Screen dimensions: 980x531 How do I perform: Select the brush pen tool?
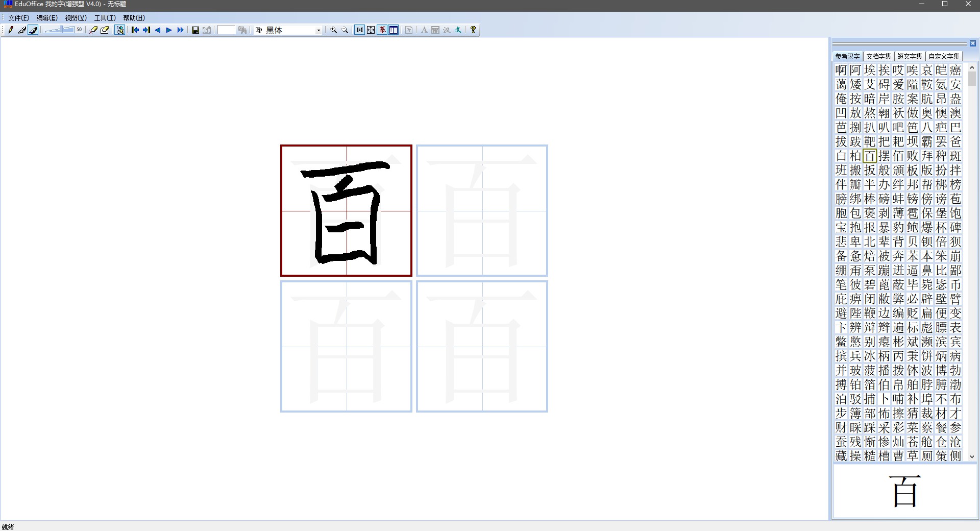coord(33,30)
